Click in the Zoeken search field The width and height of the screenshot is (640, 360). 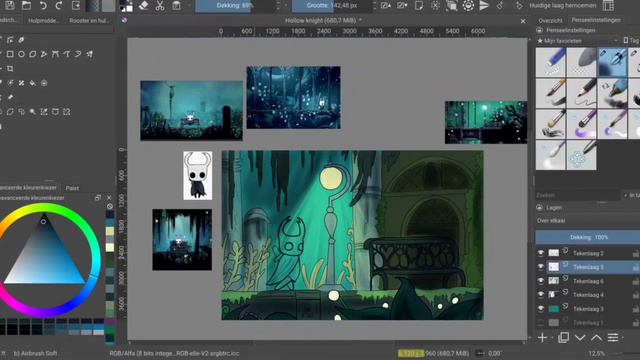coord(577,195)
